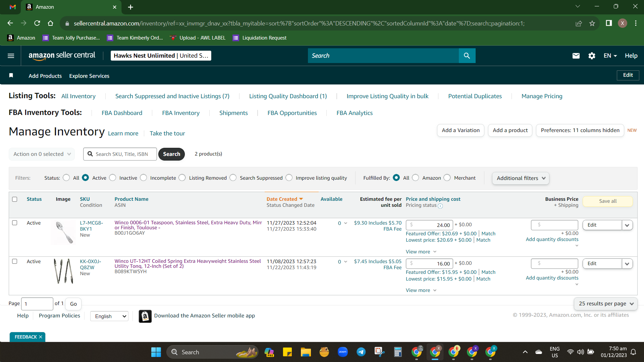
Task: Open Telegram from the taskbar
Action: [361, 352]
